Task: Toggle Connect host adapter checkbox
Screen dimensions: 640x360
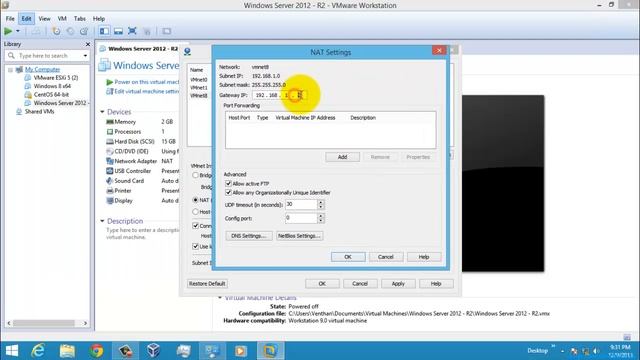Action: pos(196,226)
